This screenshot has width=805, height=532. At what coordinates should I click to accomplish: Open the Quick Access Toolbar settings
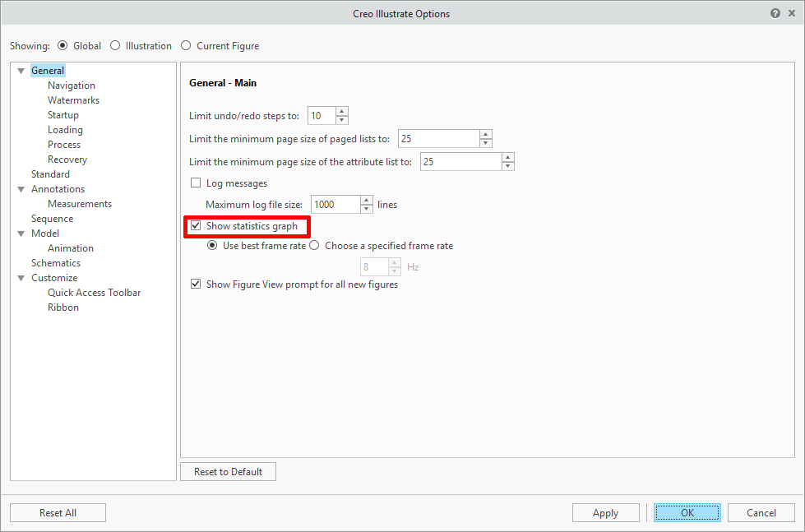[x=95, y=293]
